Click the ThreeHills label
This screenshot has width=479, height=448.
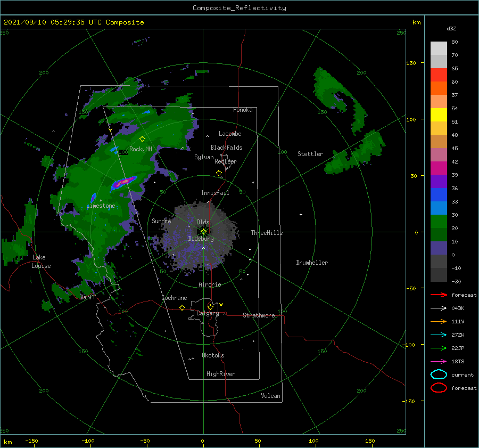pyautogui.click(x=267, y=233)
